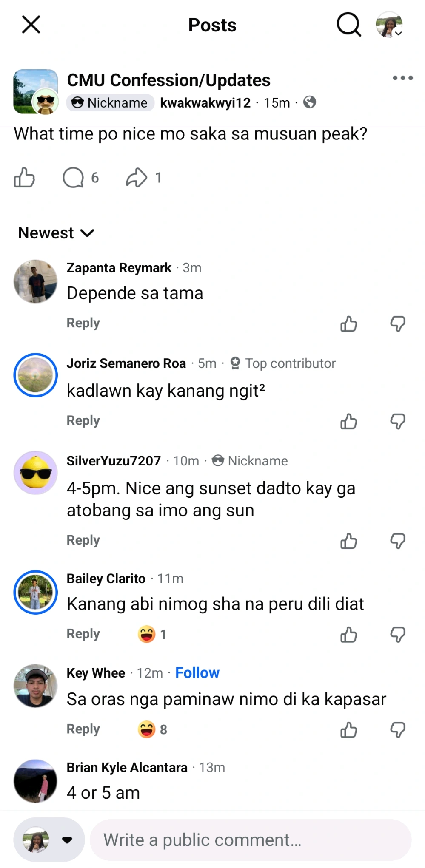Expand the Newest comment sort dropdown
Image resolution: width=425 pixels, height=868 pixels.
pyautogui.click(x=56, y=233)
